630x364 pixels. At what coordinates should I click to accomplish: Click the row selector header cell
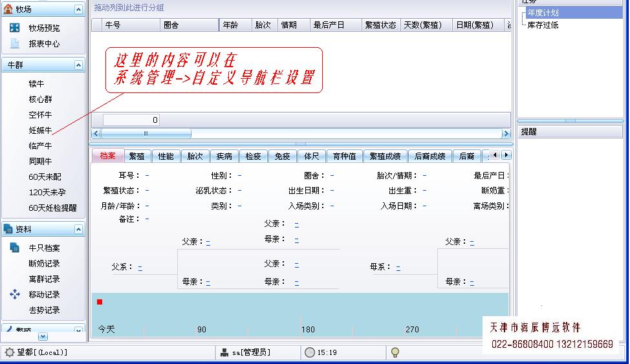(x=96, y=25)
